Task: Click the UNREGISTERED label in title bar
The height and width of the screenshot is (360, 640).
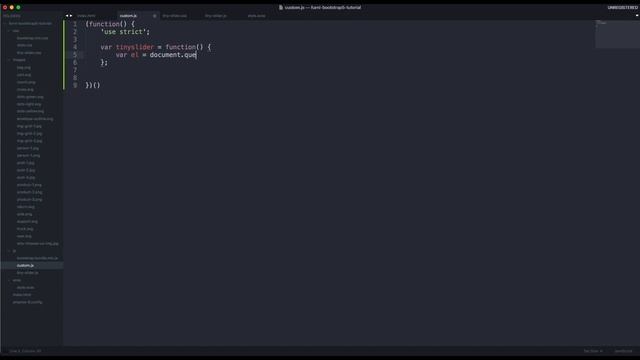Action: point(622,8)
